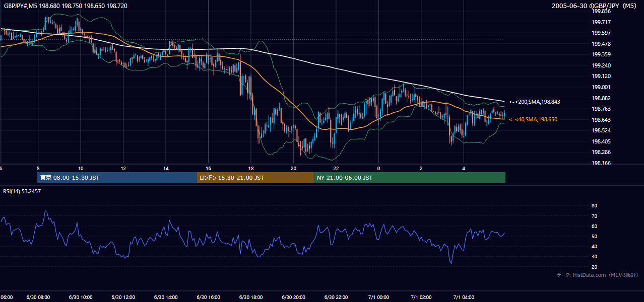Click price axis label 198.405
Screen dimensions: 644x302
click(x=601, y=141)
